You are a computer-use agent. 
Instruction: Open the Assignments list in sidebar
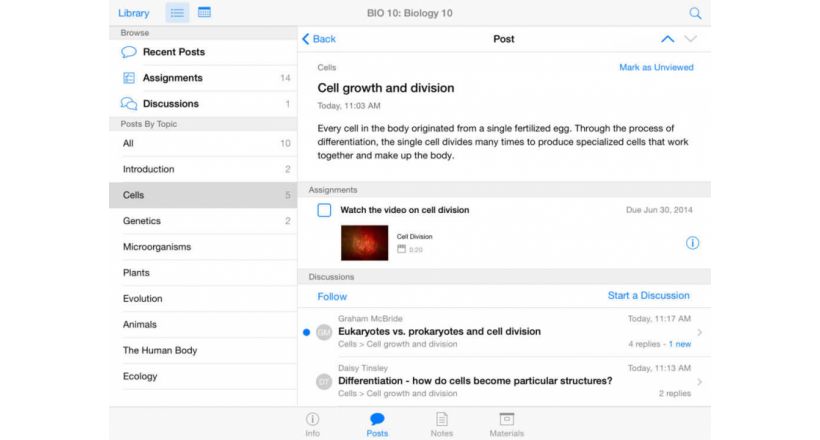pos(172,78)
